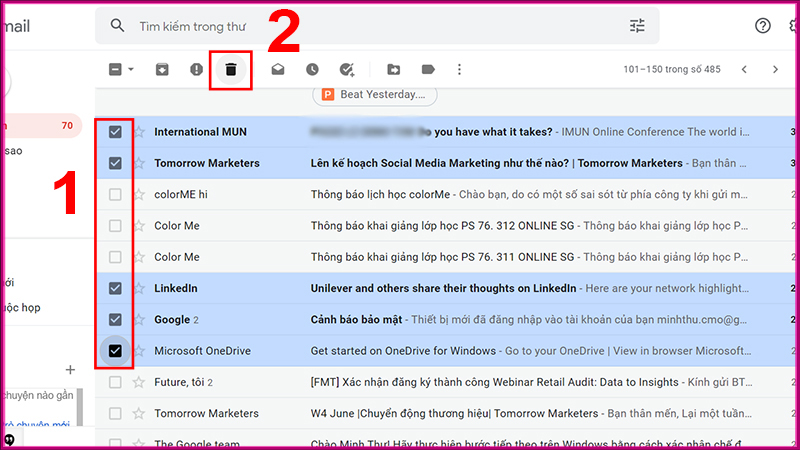Viewport: 800px width, 450px height.
Task: Report selected emails as spam
Action: click(x=196, y=69)
